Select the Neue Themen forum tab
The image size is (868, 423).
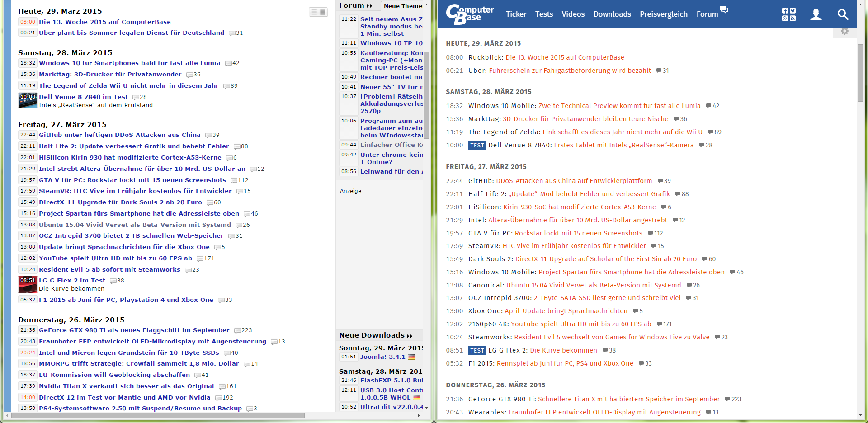pos(403,6)
